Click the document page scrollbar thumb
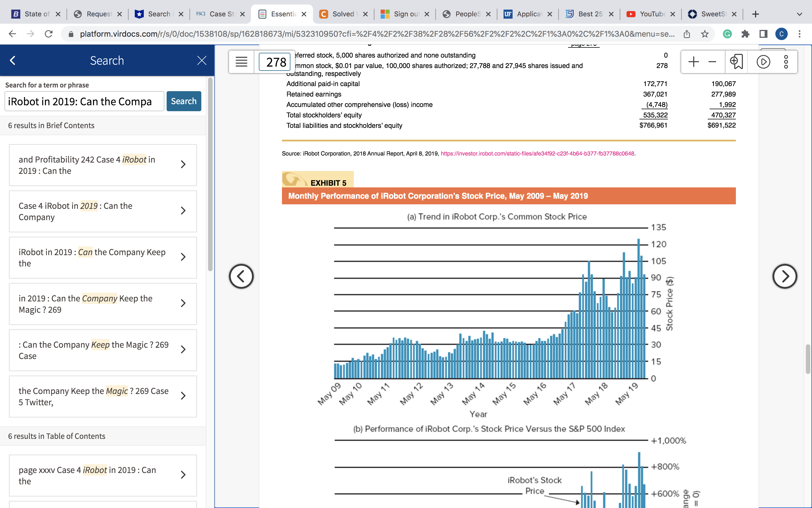 pos(808,359)
